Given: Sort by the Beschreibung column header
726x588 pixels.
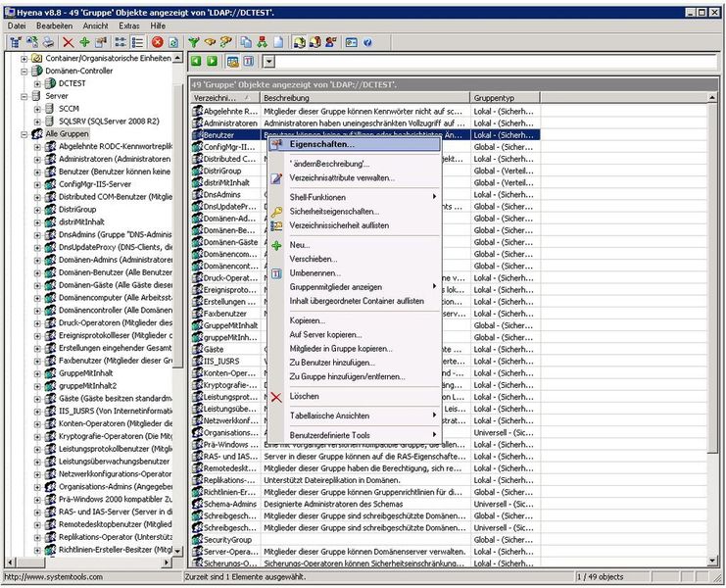Looking at the screenshot, I should [x=364, y=98].
